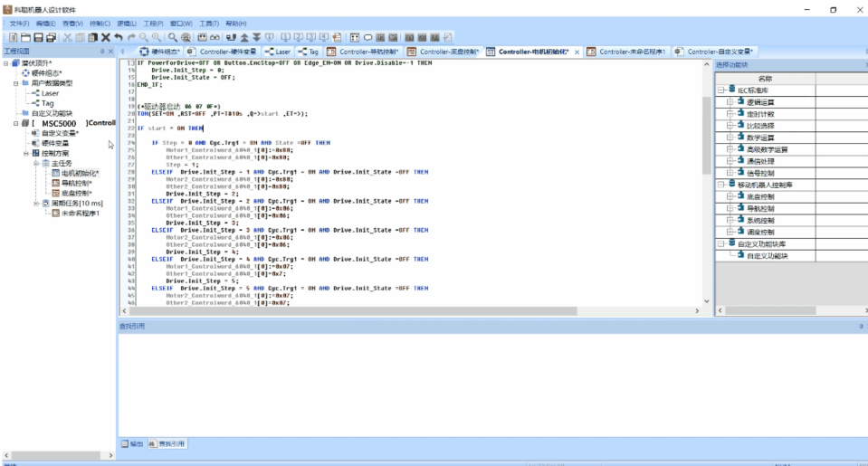Collapse the 移动机器人控制库 library node
868x466 pixels.
click(721, 185)
